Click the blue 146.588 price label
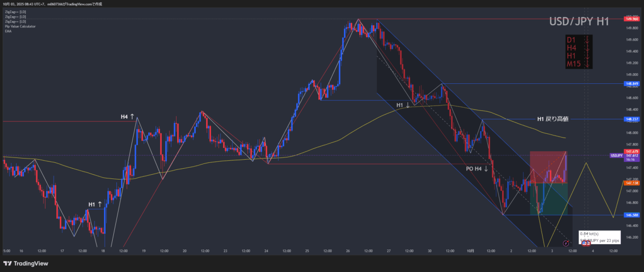The height and width of the screenshot is (272, 644). pos(631,216)
